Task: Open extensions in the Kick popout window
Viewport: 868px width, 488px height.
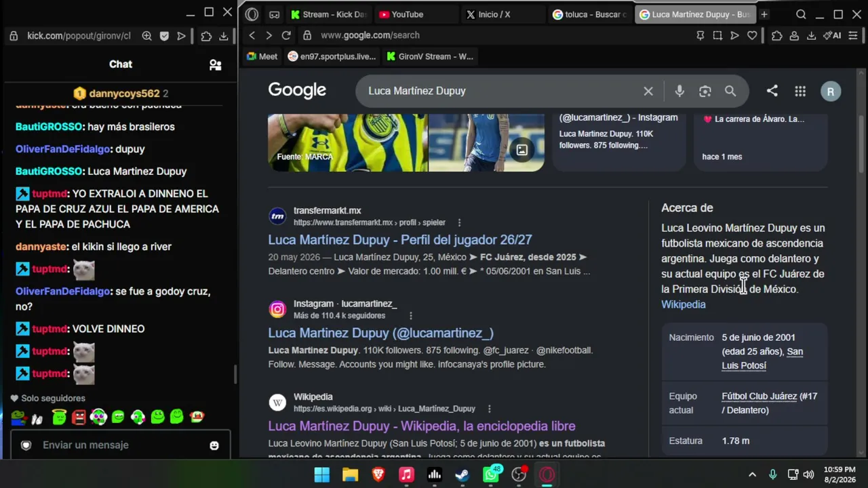Action: [x=206, y=36]
